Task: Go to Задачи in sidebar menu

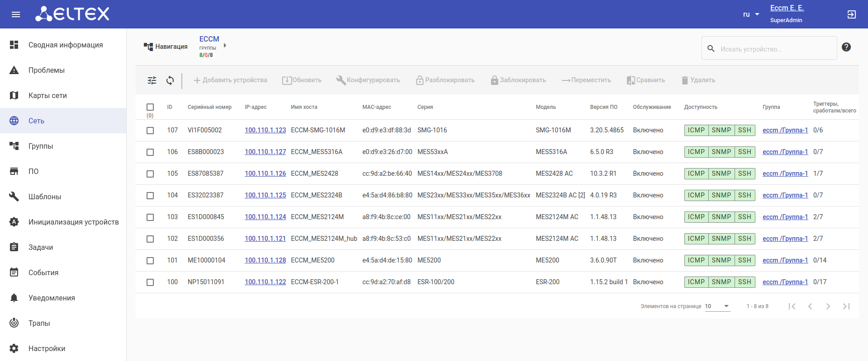Action: [x=41, y=248]
